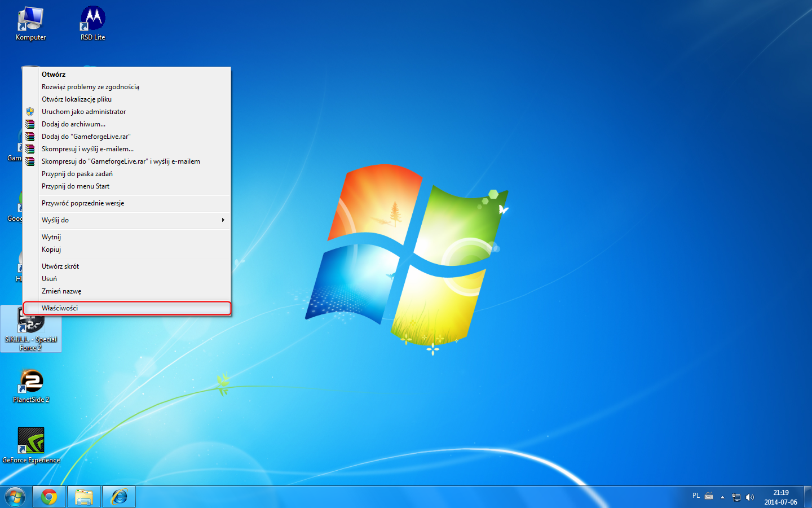The image size is (812, 508).
Task: Click the volume speaker tray icon
Action: [749, 497]
